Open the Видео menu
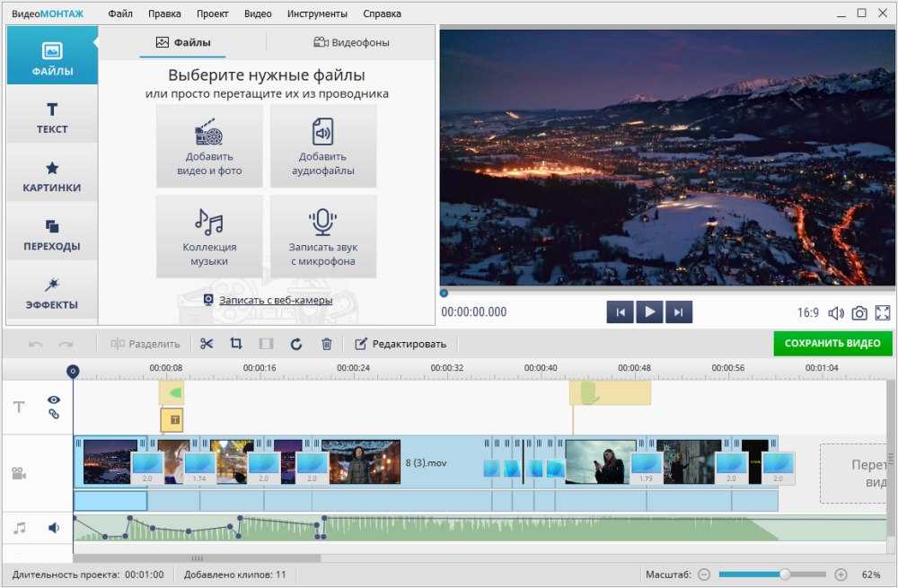This screenshot has width=898, height=588. coord(258,13)
